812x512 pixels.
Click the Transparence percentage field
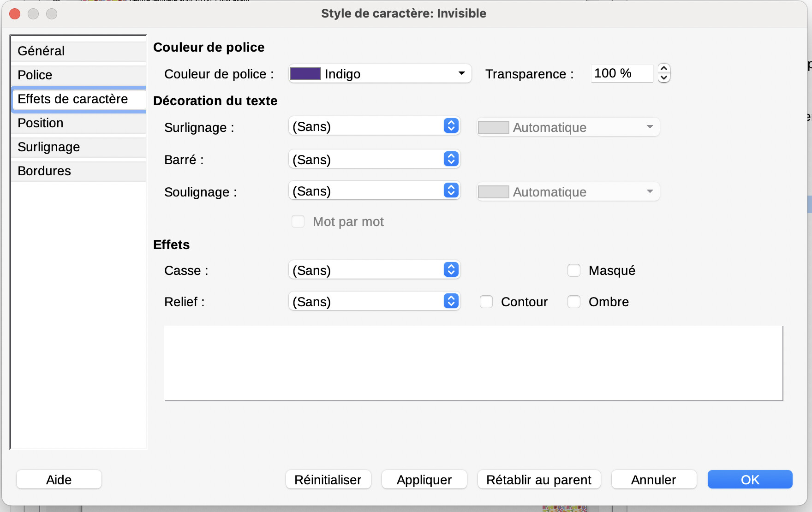(621, 73)
